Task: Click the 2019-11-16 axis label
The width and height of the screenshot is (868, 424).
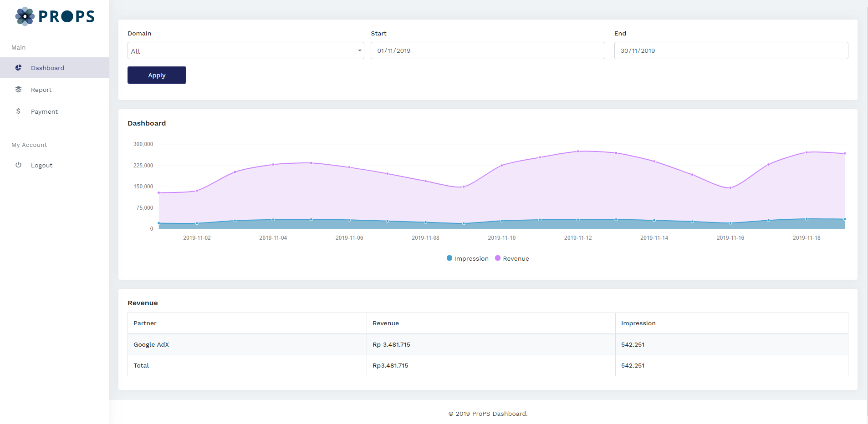Action: click(x=730, y=238)
